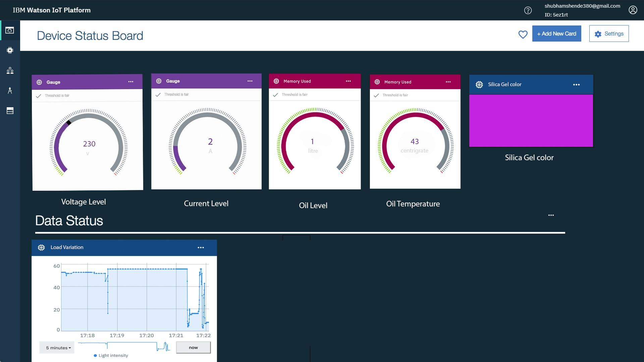Screen dimensions: 644x362
Task: Open the board Settings button
Action: (609, 34)
